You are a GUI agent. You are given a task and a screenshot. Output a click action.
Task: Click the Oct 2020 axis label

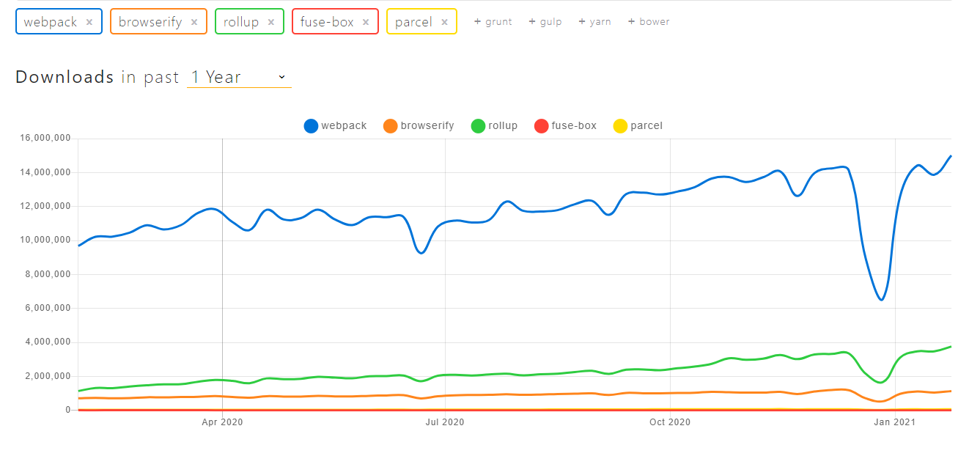tap(670, 422)
